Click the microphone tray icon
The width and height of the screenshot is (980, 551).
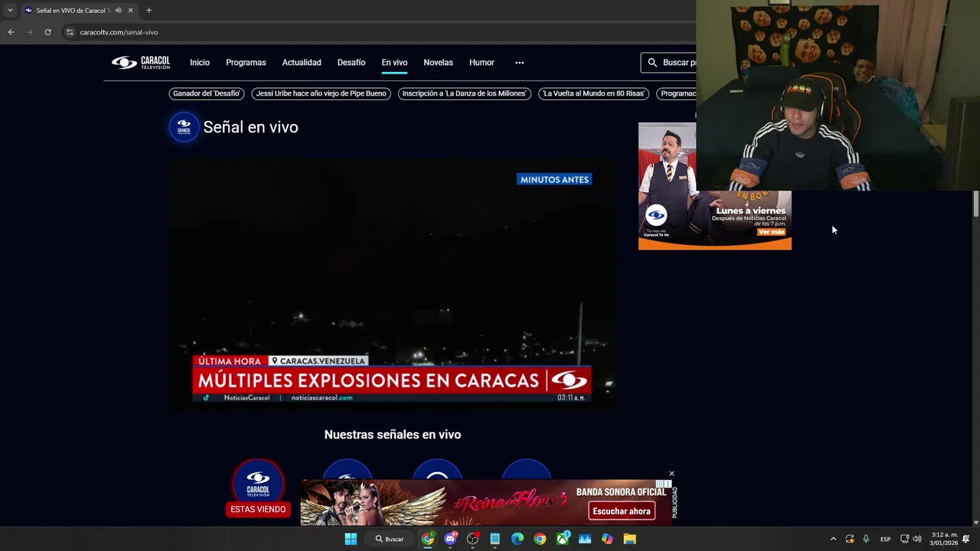pos(866,539)
